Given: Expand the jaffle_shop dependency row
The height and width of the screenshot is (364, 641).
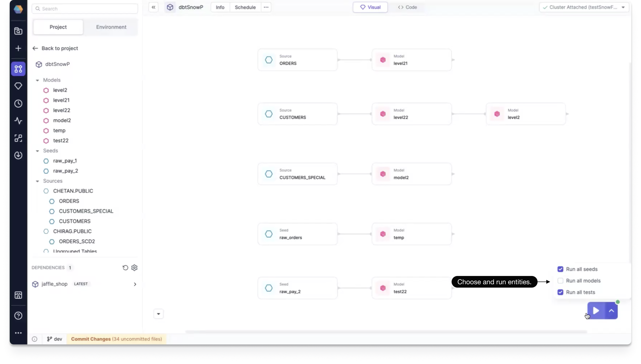Looking at the screenshot, I should tap(135, 283).
